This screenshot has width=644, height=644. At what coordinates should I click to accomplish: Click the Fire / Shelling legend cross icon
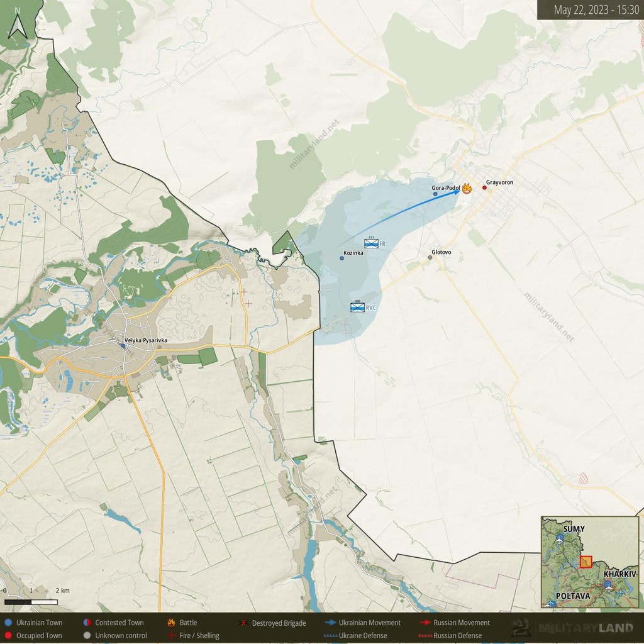[171, 635]
